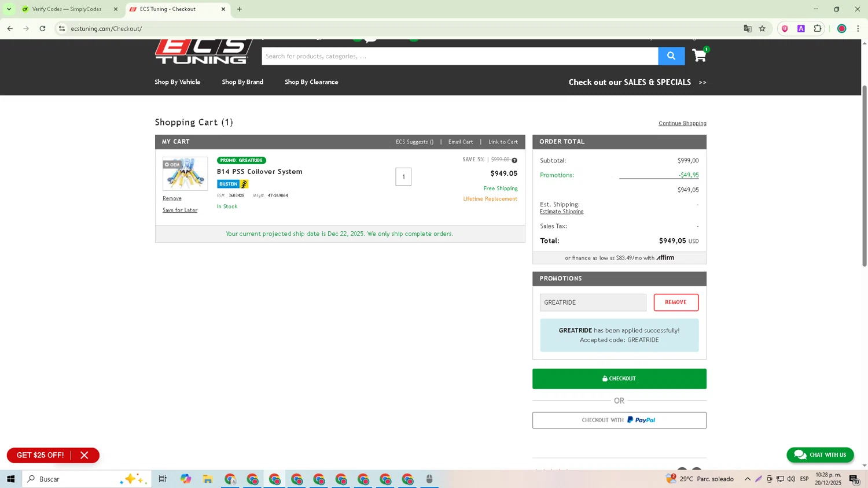Open Copilot from the taskbar

[x=185, y=479]
